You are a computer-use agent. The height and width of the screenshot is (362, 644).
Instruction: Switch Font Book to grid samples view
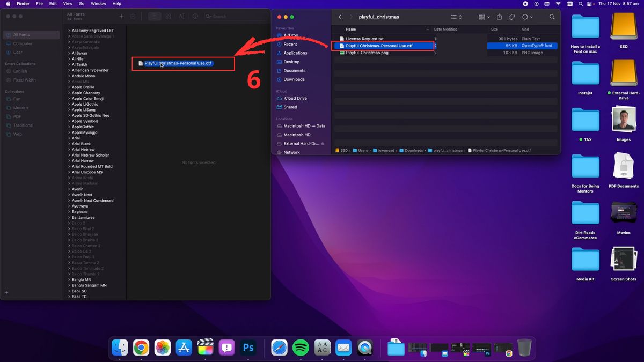168,16
